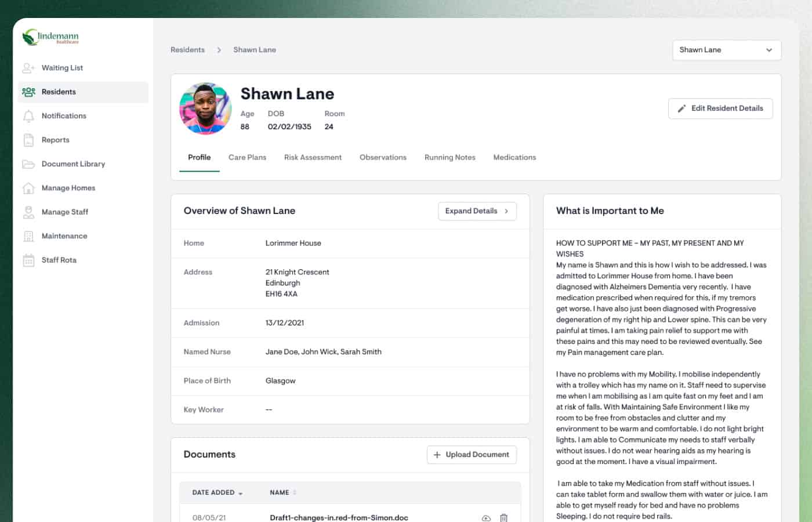Image resolution: width=812 pixels, height=522 pixels.
Task: Sort documents by Date Added column
Action: [217, 492]
